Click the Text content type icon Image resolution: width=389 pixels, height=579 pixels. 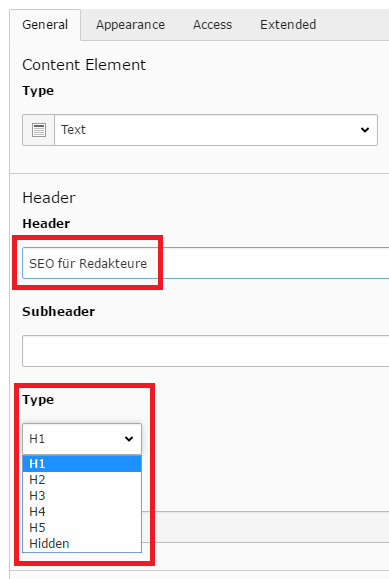(x=38, y=130)
